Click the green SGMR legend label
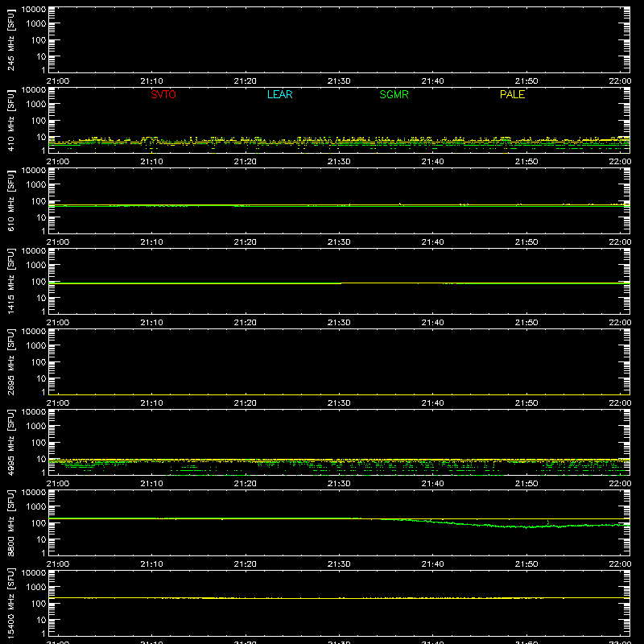Image resolution: width=644 pixels, height=644 pixels. tap(394, 94)
